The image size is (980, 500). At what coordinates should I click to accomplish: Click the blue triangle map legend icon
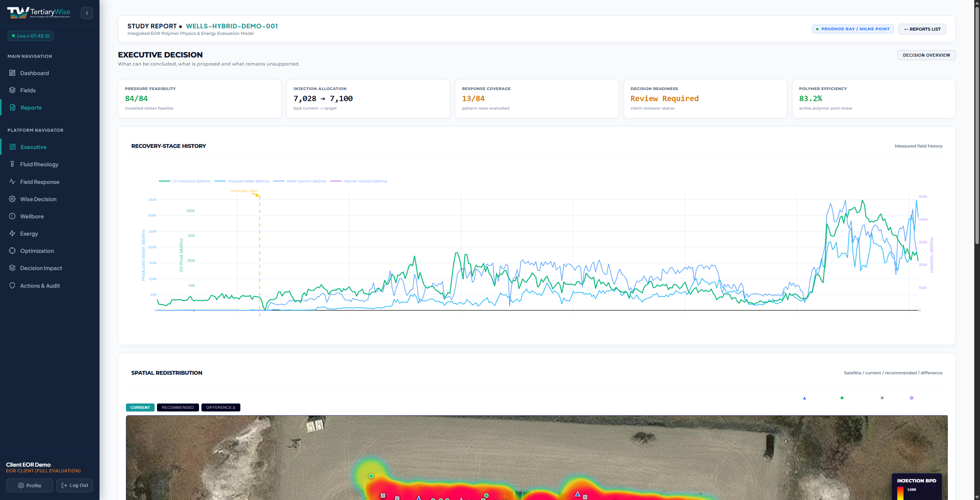(804, 398)
